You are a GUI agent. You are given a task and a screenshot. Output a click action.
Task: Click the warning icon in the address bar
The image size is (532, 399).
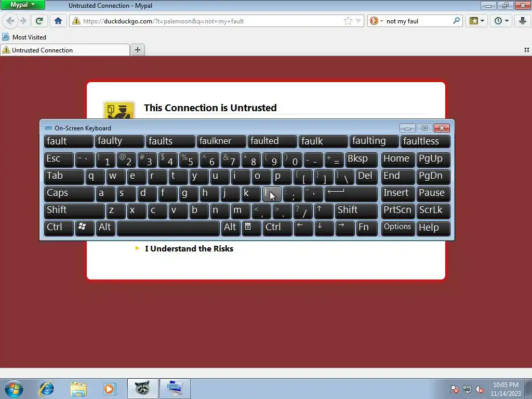76,21
